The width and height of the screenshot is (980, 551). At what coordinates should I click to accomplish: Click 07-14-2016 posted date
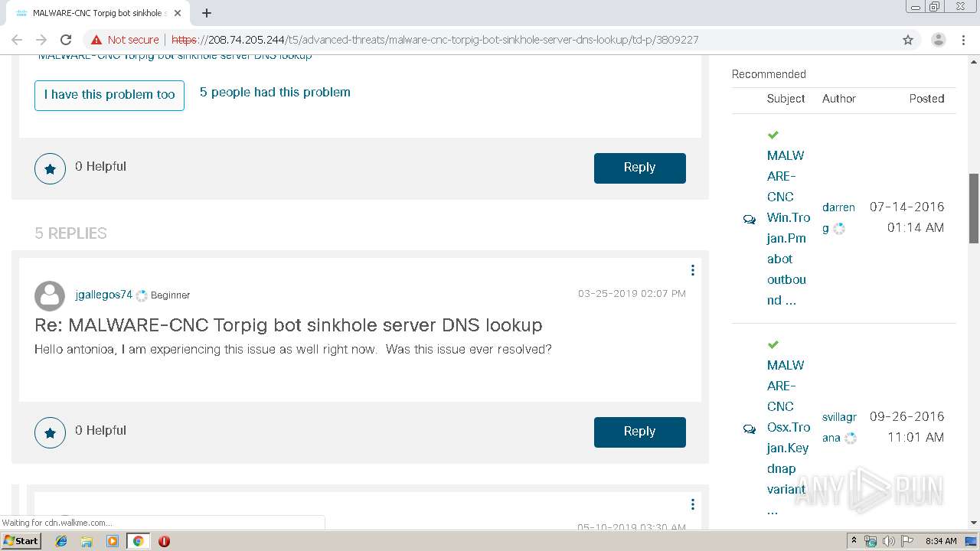[906, 207]
